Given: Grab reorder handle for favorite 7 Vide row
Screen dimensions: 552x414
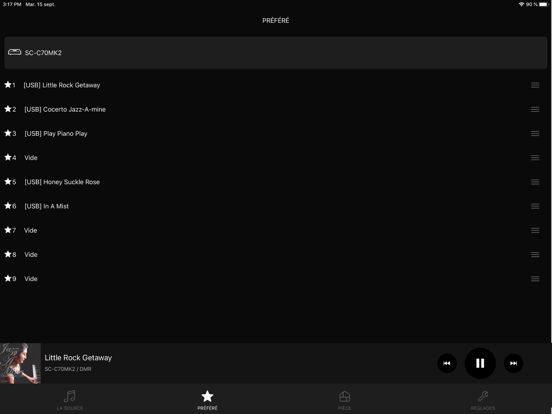Looking at the screenshot, I should (535, 230).
